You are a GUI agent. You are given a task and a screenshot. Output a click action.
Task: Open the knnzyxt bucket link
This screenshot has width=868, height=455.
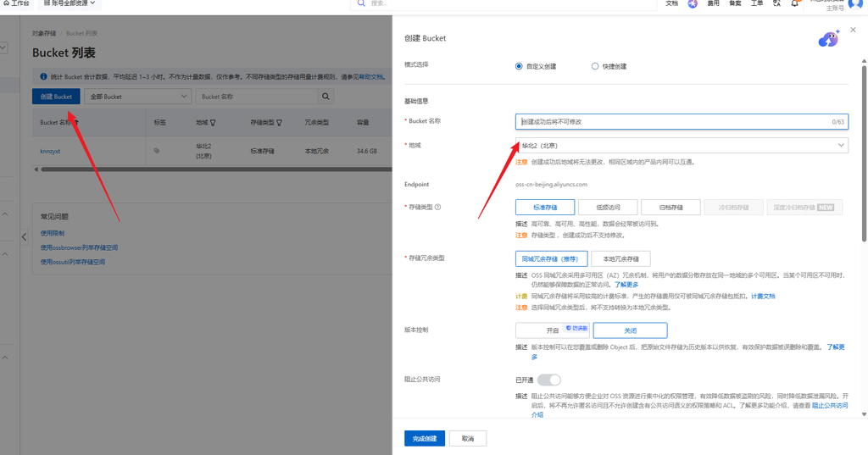(50, 151)
